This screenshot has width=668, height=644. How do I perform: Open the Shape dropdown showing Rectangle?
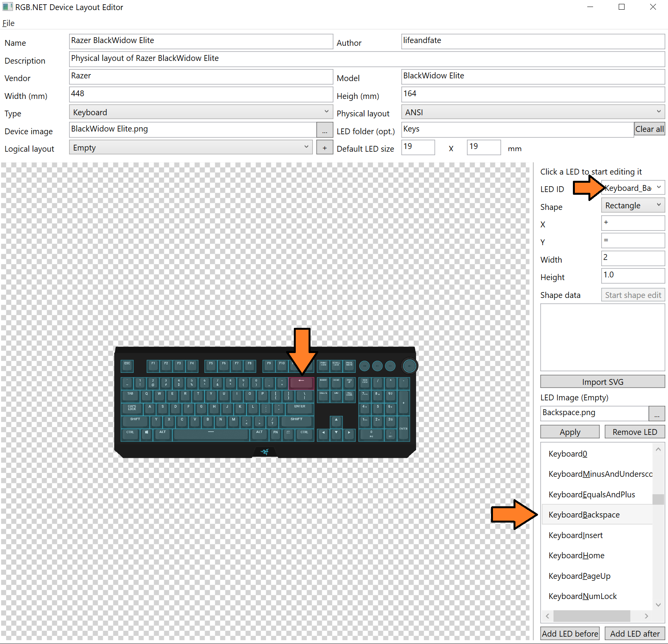coord(633,205)
